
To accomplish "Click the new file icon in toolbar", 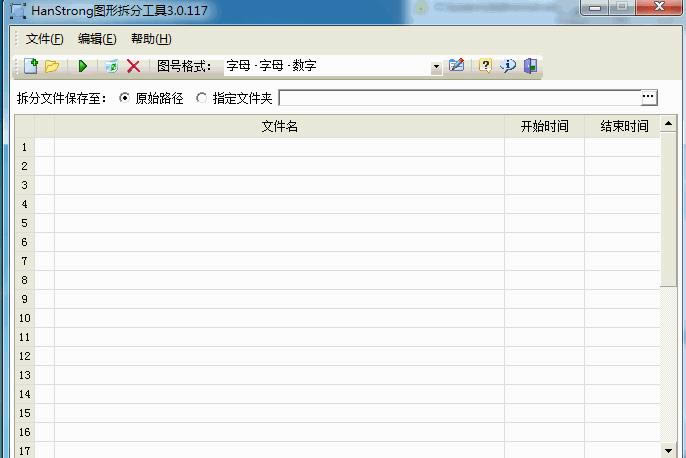I will pyautogui.click(x=31, y=66).
